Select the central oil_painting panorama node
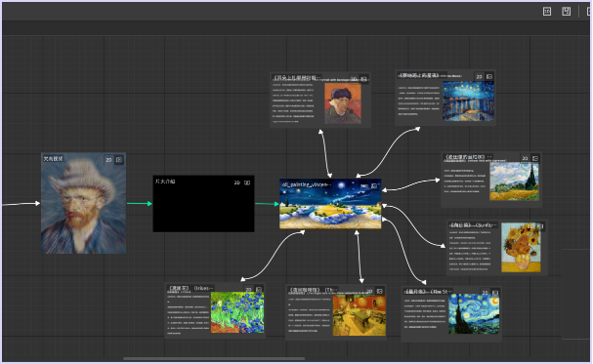593x364 pixels. point(330,204)
